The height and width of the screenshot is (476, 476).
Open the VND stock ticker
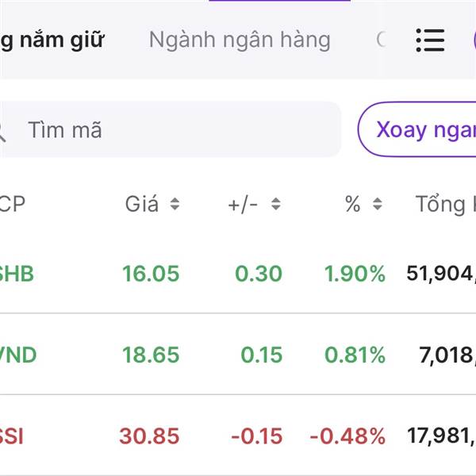[x=17, y=355]
